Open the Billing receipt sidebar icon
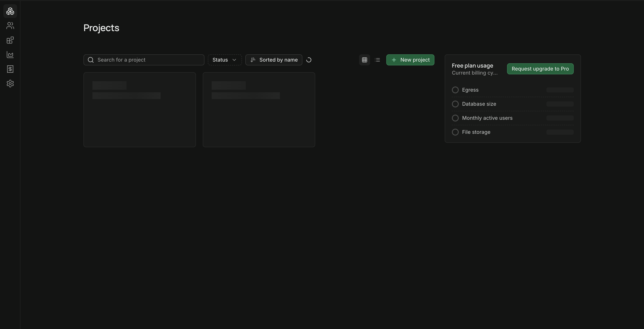The image size is (644, 329). pyautogui.click(x=10, y=69)
